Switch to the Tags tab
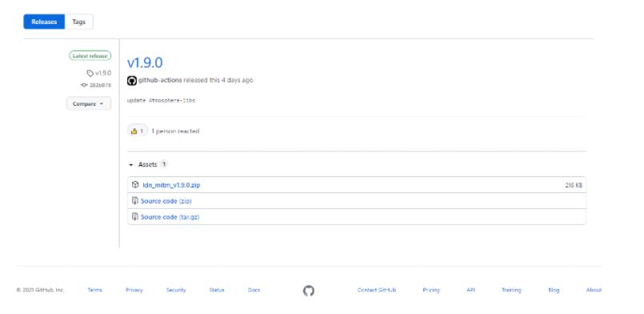Viewport: 644px width, 314px height. pyautogui.click(x=79, y=22)
